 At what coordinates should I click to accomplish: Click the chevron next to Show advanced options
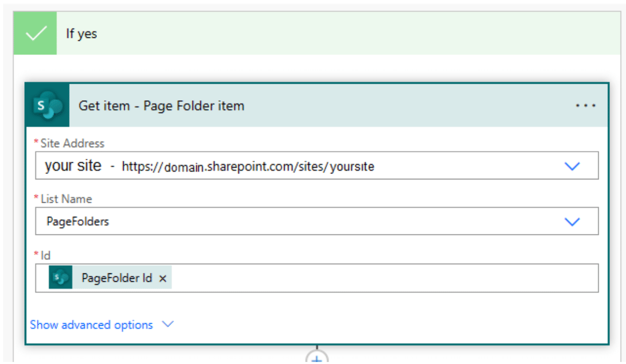coord(168,325)
